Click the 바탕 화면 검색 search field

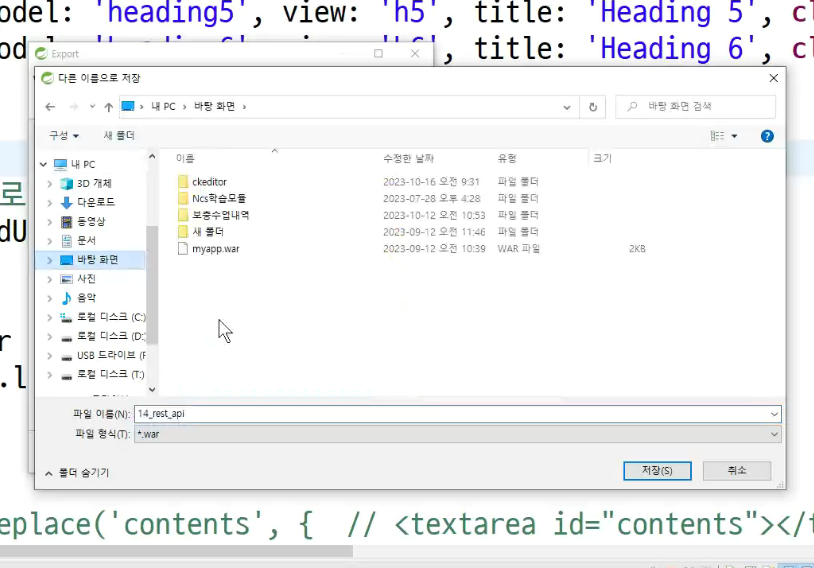(x=696, y=106)
